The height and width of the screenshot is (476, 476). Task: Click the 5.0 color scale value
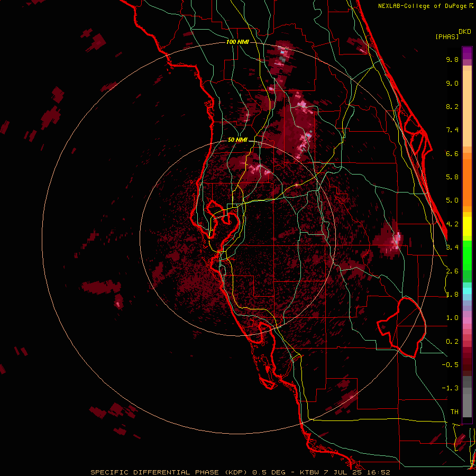pos(452,200)
